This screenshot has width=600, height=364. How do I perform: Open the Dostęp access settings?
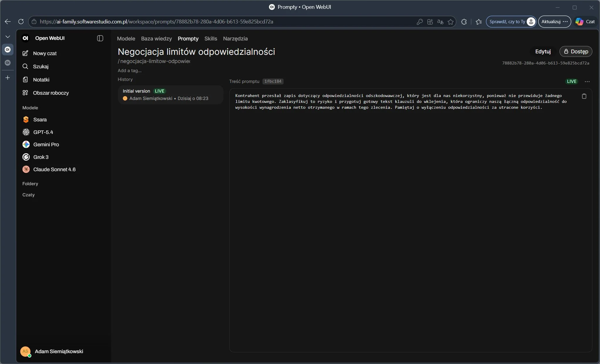click(x=576, y=52)
